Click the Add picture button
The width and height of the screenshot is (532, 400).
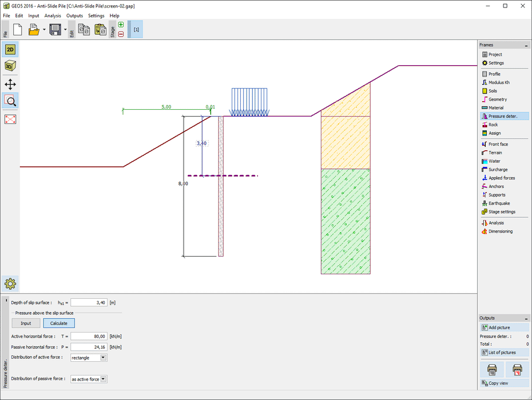504,327
